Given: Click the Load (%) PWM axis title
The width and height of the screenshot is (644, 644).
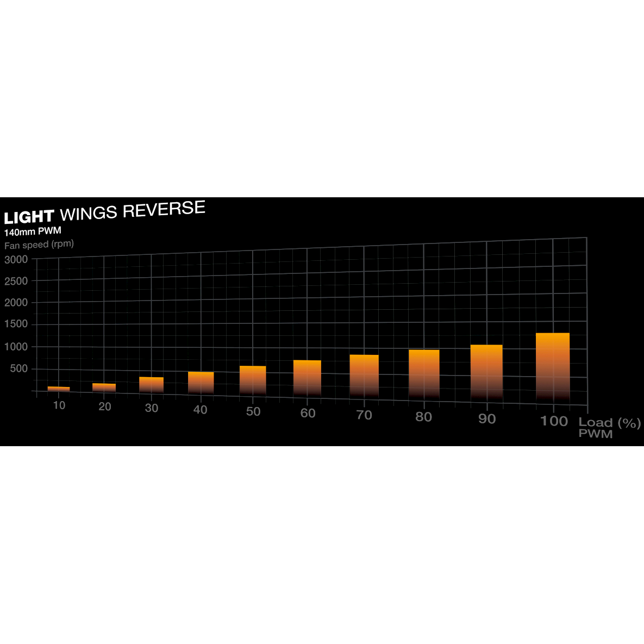Looking at the screenshot, I should pyautogui.click(x=610, y=428).
